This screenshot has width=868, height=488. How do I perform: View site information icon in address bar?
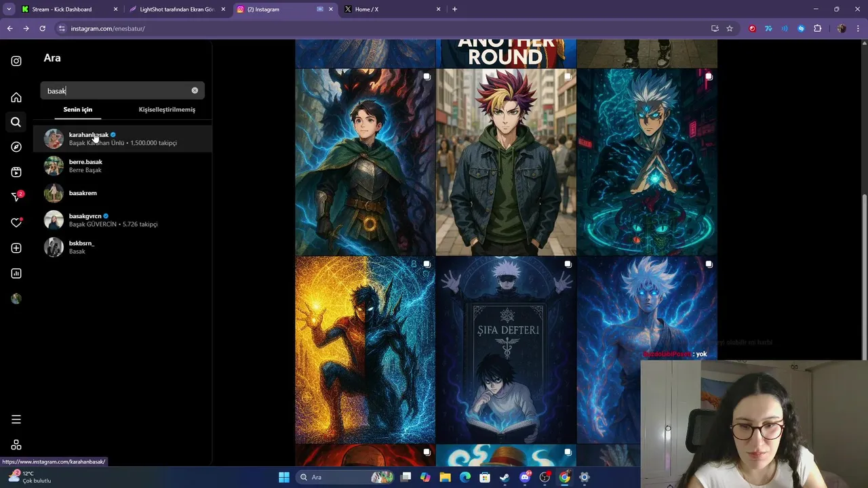[62, 28]
